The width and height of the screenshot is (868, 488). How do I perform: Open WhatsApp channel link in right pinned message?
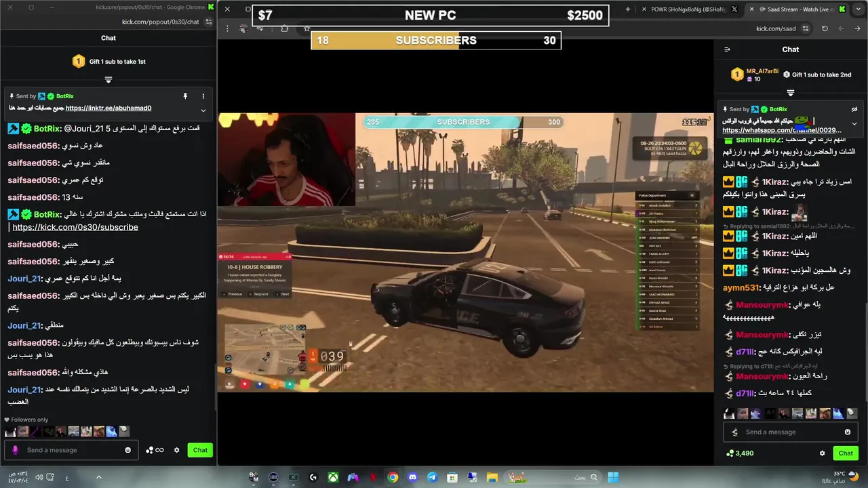click(x=782, y=130)
